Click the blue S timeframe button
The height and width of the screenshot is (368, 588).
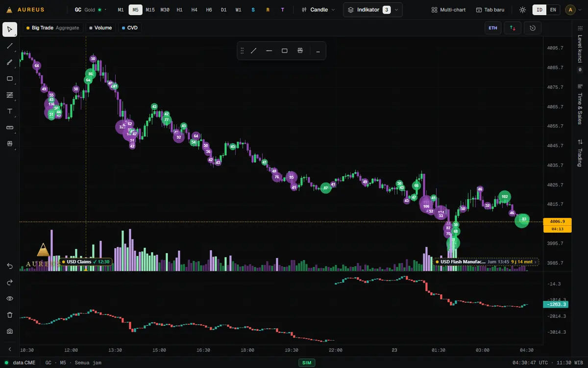253,10
